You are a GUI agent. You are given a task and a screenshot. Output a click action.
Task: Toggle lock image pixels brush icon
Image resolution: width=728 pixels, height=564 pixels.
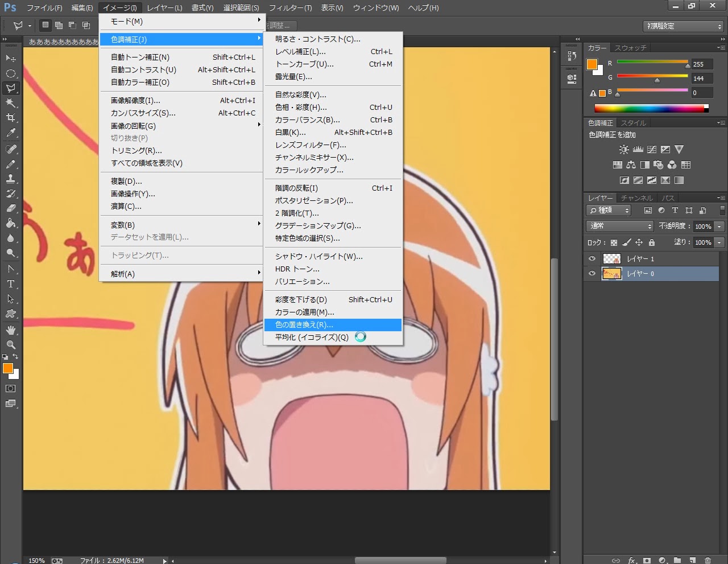(x=627, y=242)
